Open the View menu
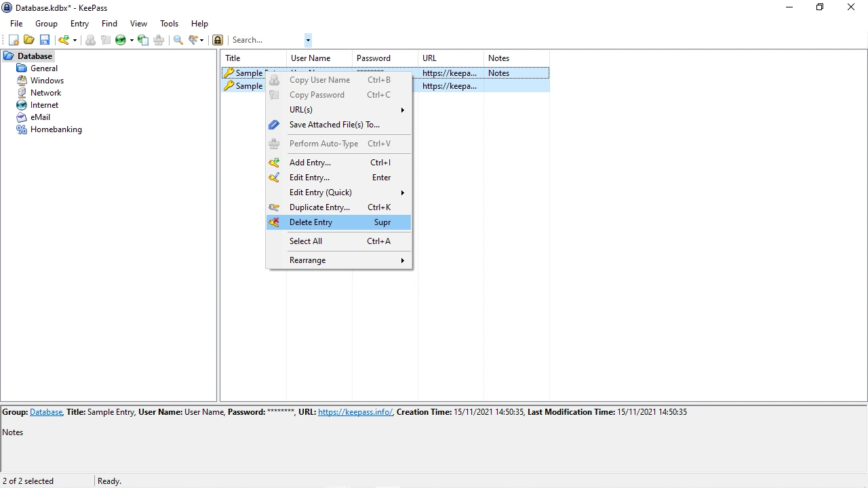Image resolution: width=868 pixels, height=488 pixels. pos(138,23)
